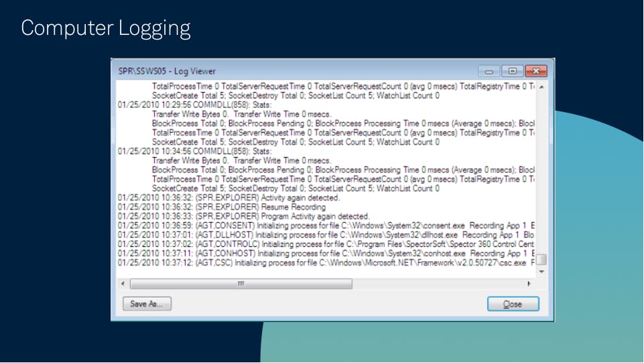Maximize the Log Viewer window
This screenshot has height=363, width=644.
click(x=512, y=71)
